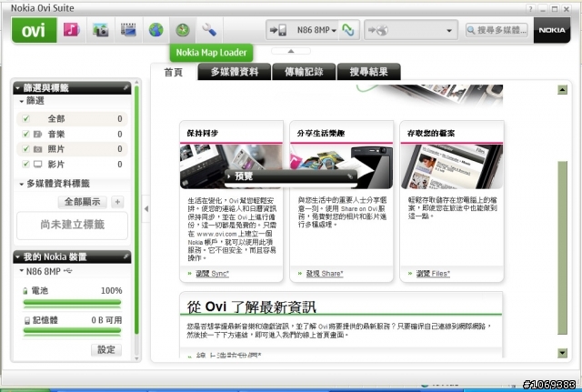Click the magnifier icon in search box
Image resolution: width=582 pixels, height=392 pixels.
point(471,30)
